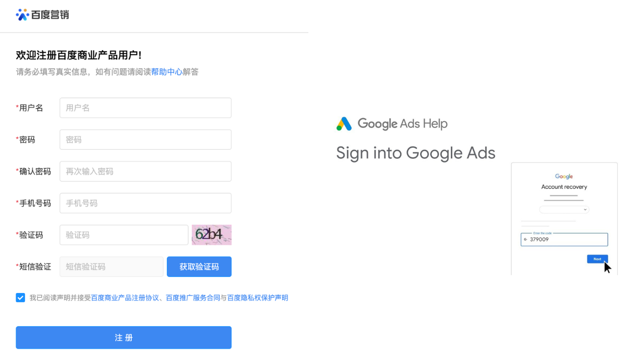Click inside the 手机号码 phone field
This screenshot has width=644, height=362.
point(145,203)
